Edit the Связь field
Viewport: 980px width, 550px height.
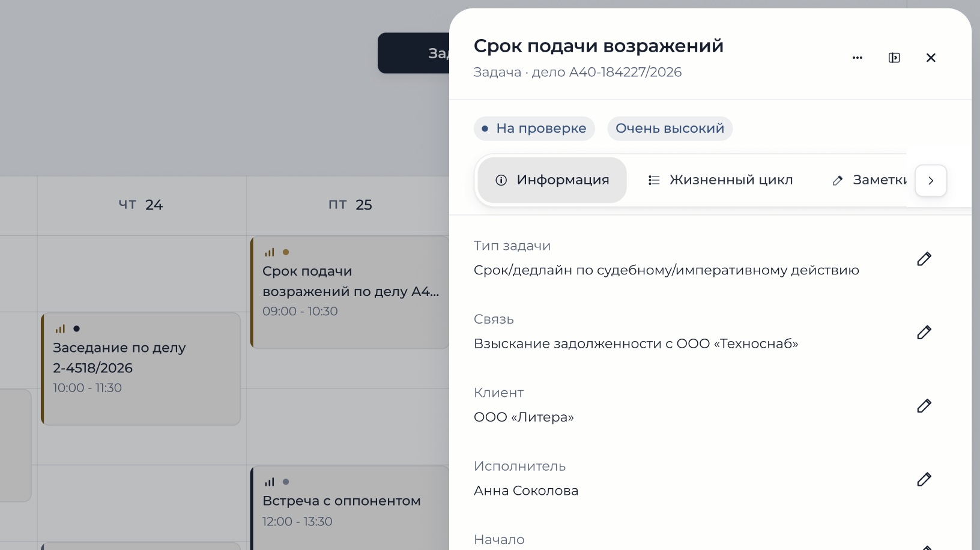pyautogui.click(x=924, y=332)
